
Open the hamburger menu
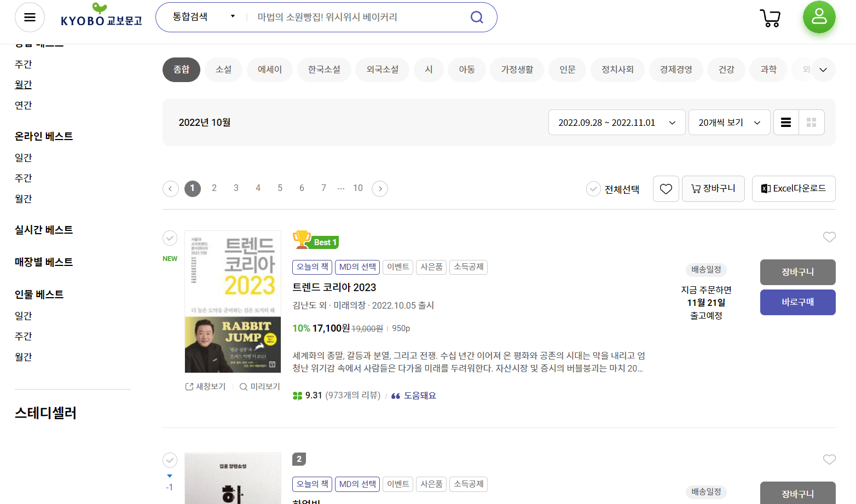pyautogui.click(x=30, y=17)
